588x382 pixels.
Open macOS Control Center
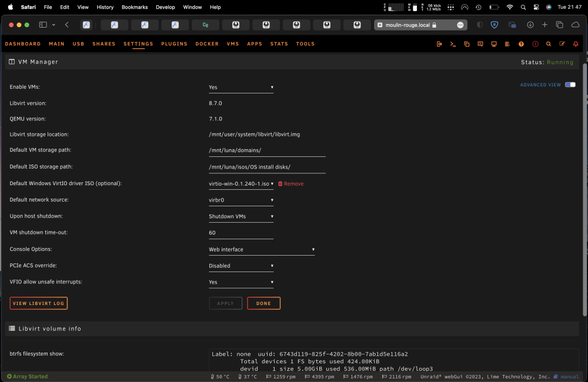point(536,7)
